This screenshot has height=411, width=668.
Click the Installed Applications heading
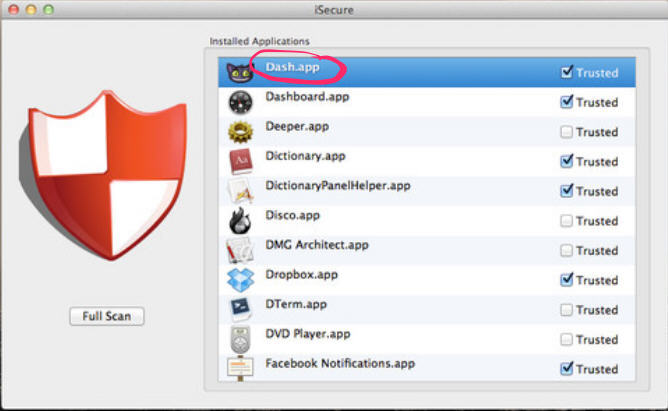(x=259, y=41)
